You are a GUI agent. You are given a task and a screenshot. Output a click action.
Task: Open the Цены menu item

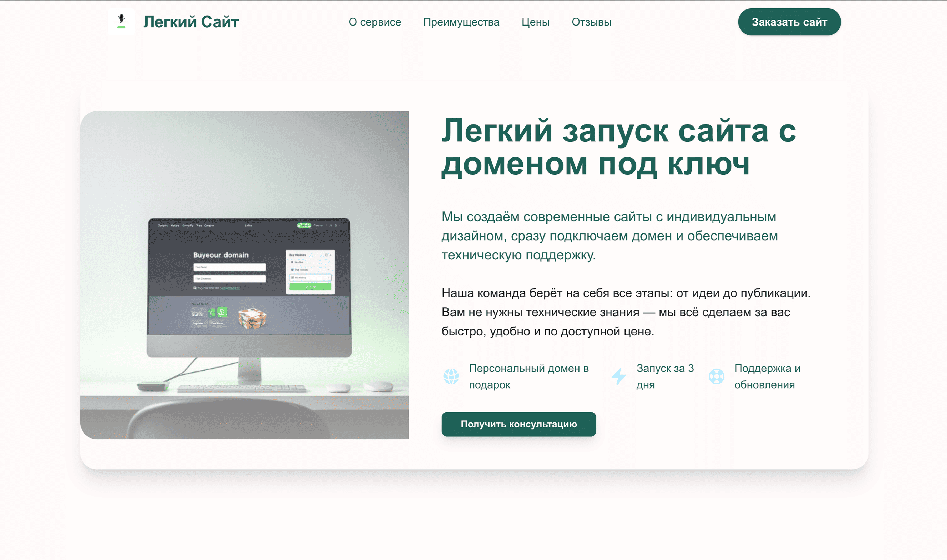(x=535, y=22)
